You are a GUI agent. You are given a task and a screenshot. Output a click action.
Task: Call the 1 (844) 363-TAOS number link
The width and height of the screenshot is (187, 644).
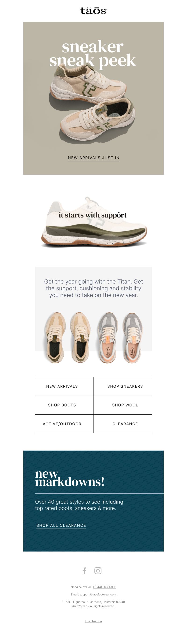point(104,587)
